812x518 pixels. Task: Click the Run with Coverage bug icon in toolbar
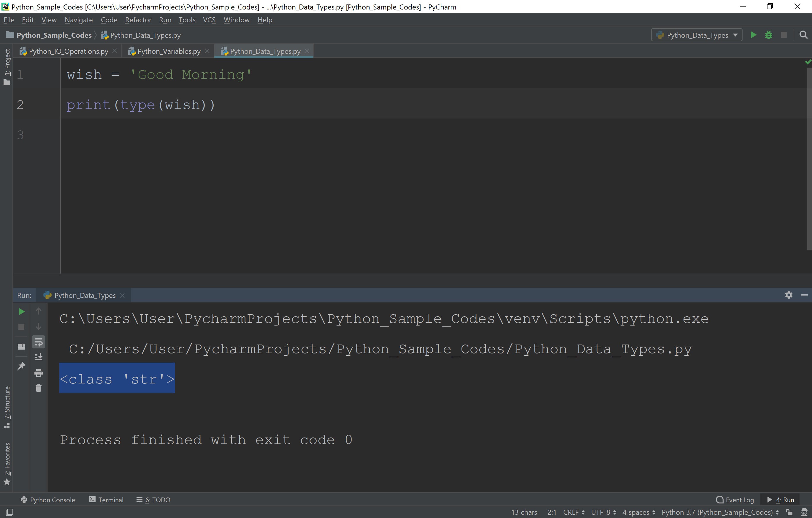point(769,35)
